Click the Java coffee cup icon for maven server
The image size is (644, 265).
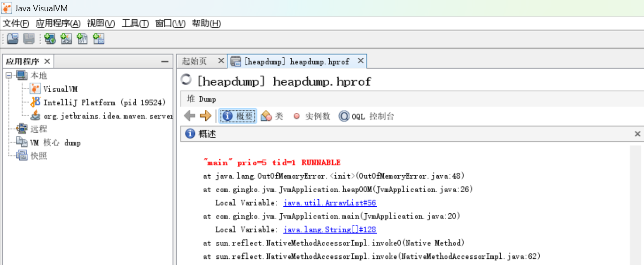(35, 116)
